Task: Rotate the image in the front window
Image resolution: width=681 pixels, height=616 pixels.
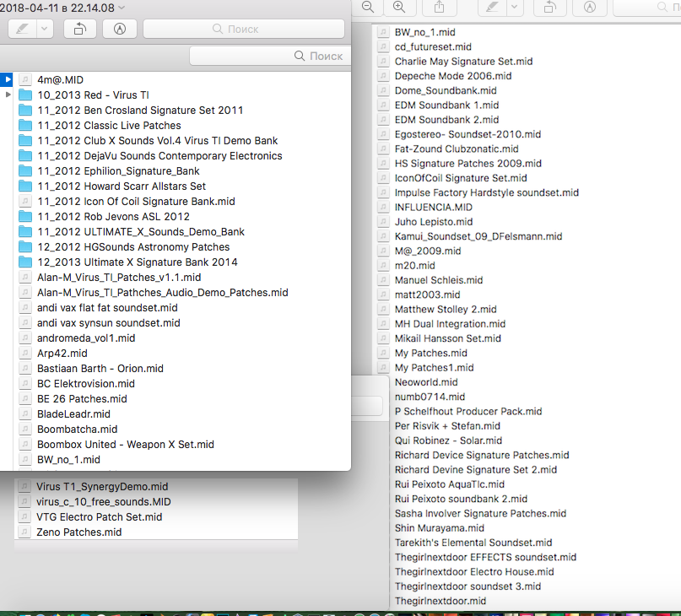Action: coord(80,29)
